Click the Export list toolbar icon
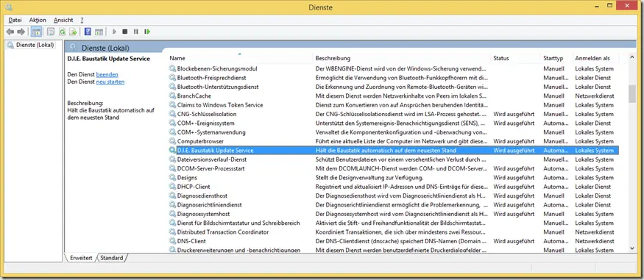Viewport: 644px width, 280px height. coord(73,32)
